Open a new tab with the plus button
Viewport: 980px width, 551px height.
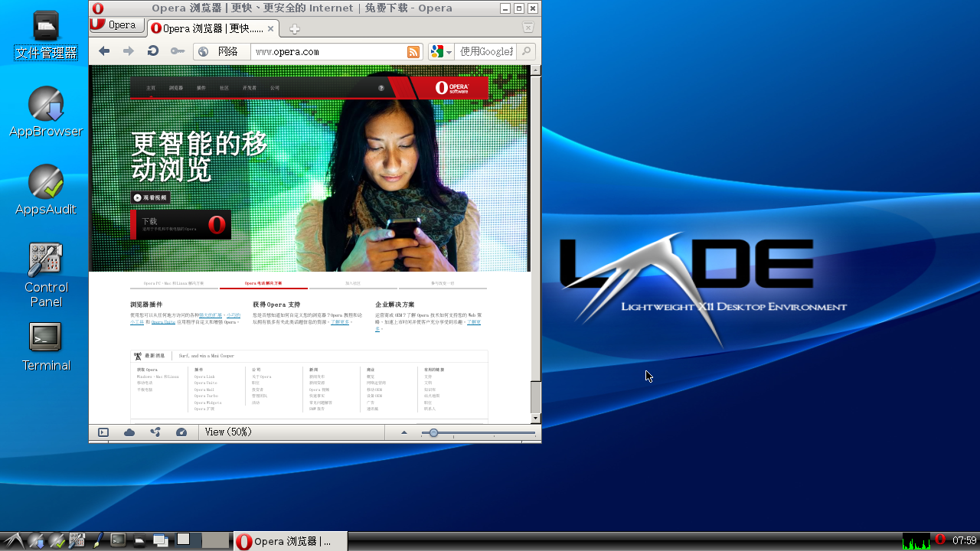point(294,29)
